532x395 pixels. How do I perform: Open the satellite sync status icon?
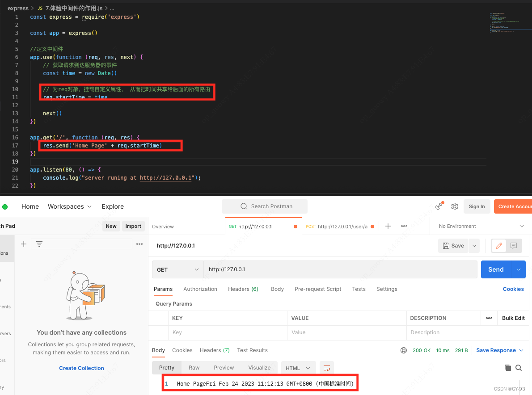pyautogui.click(x=439, y=206)
